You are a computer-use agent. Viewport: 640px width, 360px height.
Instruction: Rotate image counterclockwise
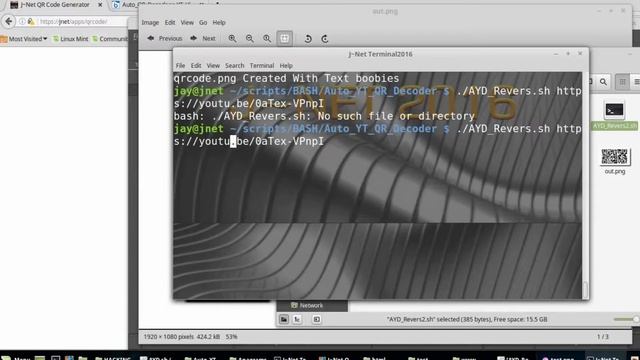pos(308,38)
